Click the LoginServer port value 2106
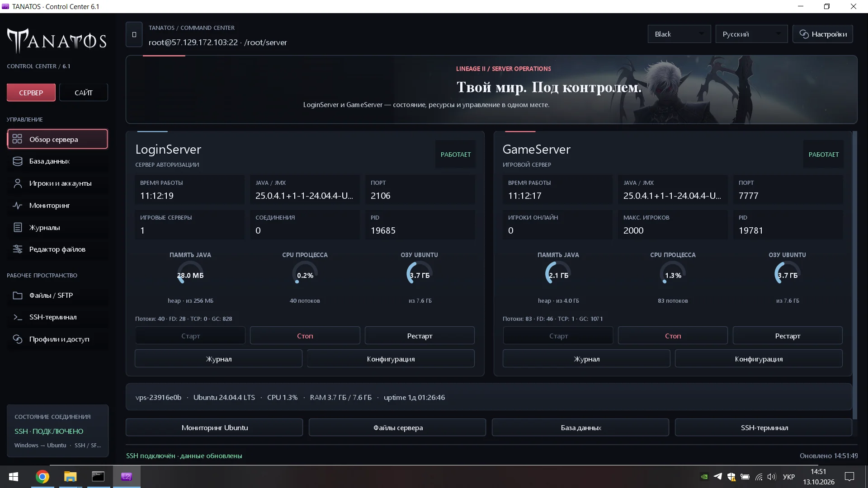The width and height of the screenshot is (868, 488). [381, 196]
